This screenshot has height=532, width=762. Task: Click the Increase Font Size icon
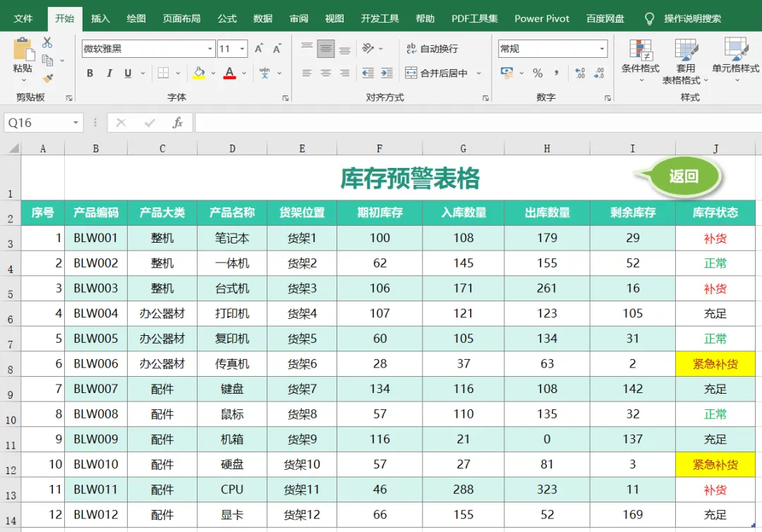pos(258,49)
